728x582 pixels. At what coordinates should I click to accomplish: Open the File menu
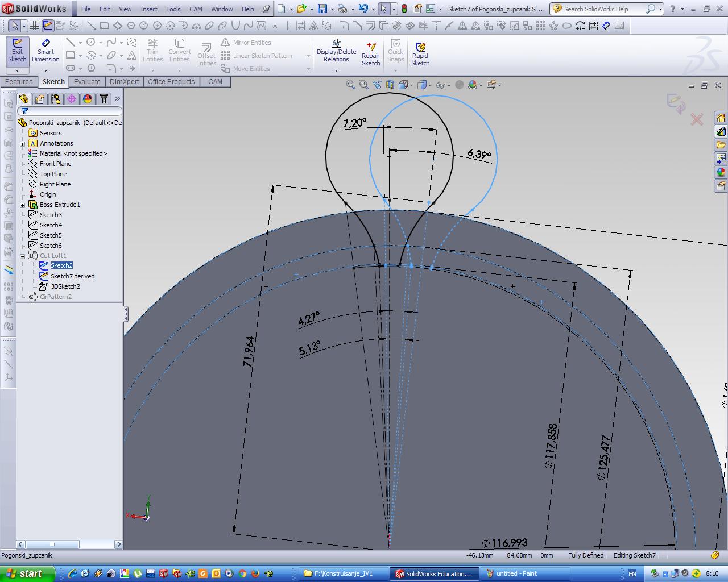[x=86, y=9]
